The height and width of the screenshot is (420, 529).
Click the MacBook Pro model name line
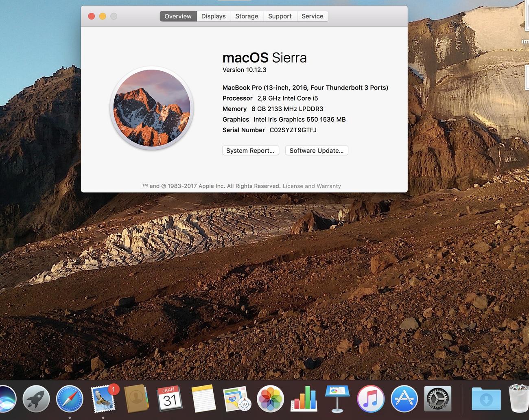click(305, 87)
